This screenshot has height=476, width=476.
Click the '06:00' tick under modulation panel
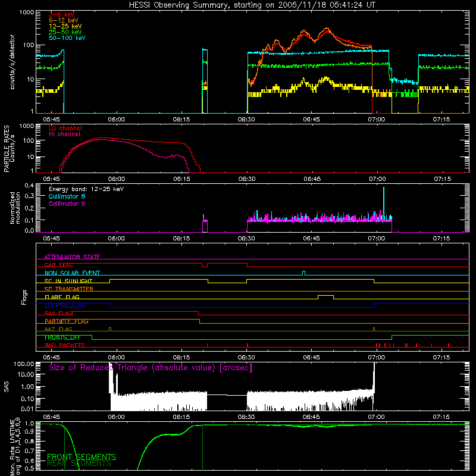[116, 239]
